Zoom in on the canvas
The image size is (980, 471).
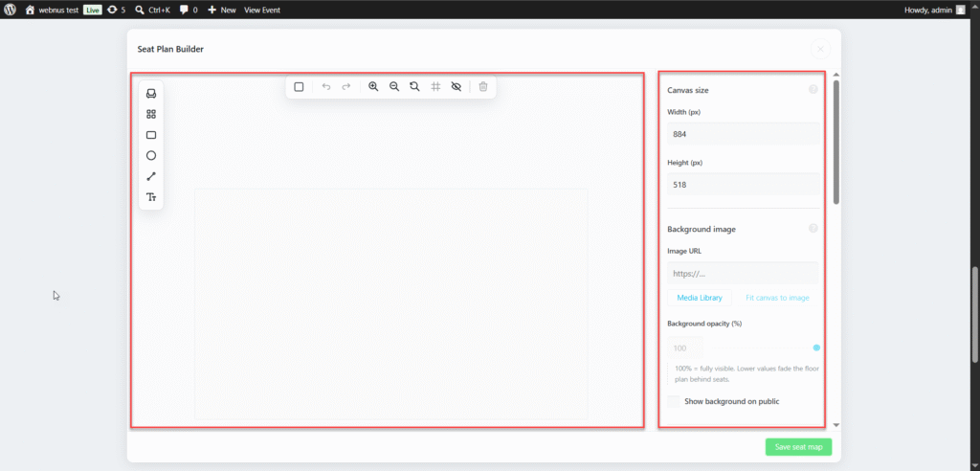click(x=373, y=87)
